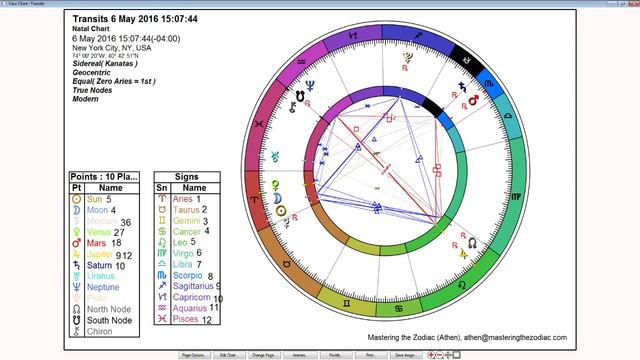The image size is (640, 360).
Task: Click the blue Moon crescent on wheel
Action: tap(278, 198)
